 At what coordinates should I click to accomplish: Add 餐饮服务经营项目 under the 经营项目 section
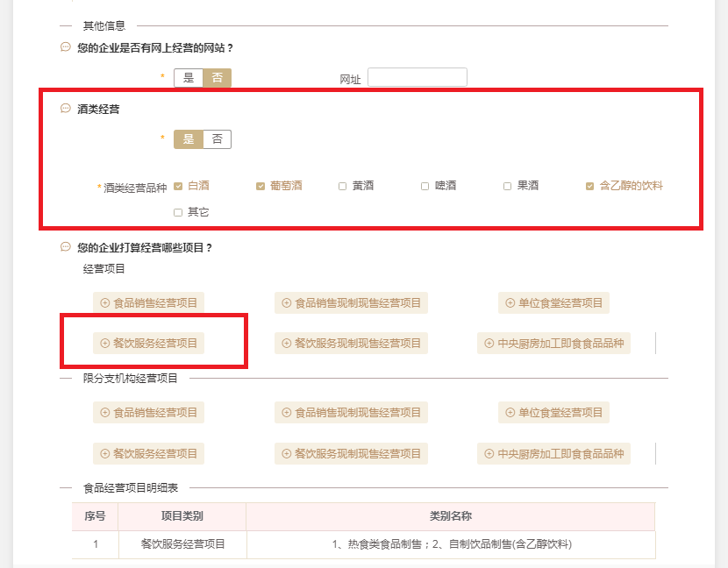pyautogui.click(x=148, y=343)
